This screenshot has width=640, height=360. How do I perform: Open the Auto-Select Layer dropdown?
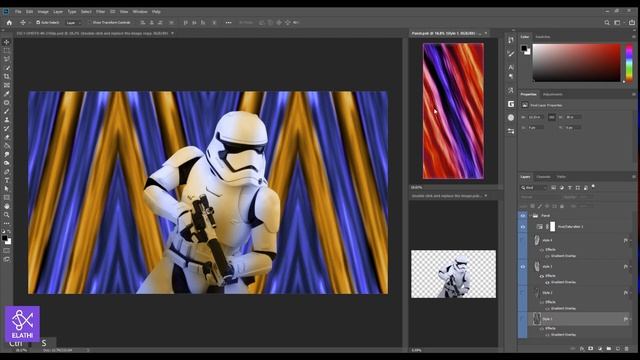(x=73, y=23)
